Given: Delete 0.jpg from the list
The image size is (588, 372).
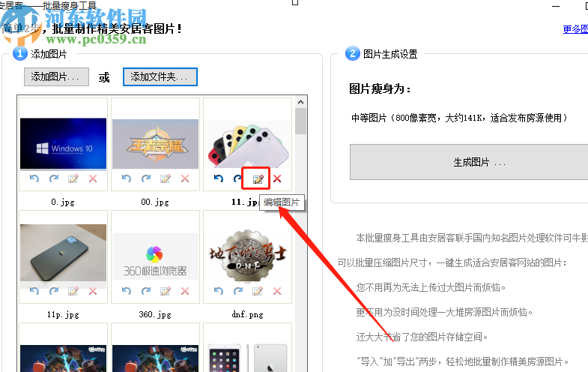Looking at the screenshot, I should point(93,178).
